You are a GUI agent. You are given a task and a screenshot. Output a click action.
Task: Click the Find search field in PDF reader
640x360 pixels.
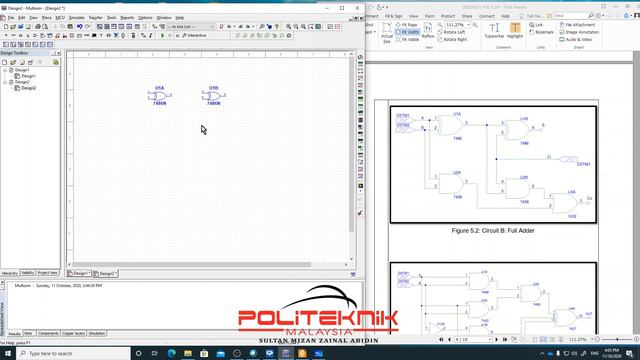(571, 16)
